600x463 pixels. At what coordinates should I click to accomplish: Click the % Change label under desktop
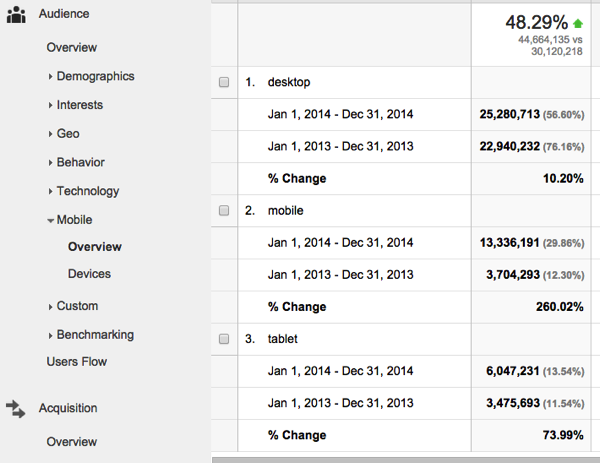(x=297, y=178)
